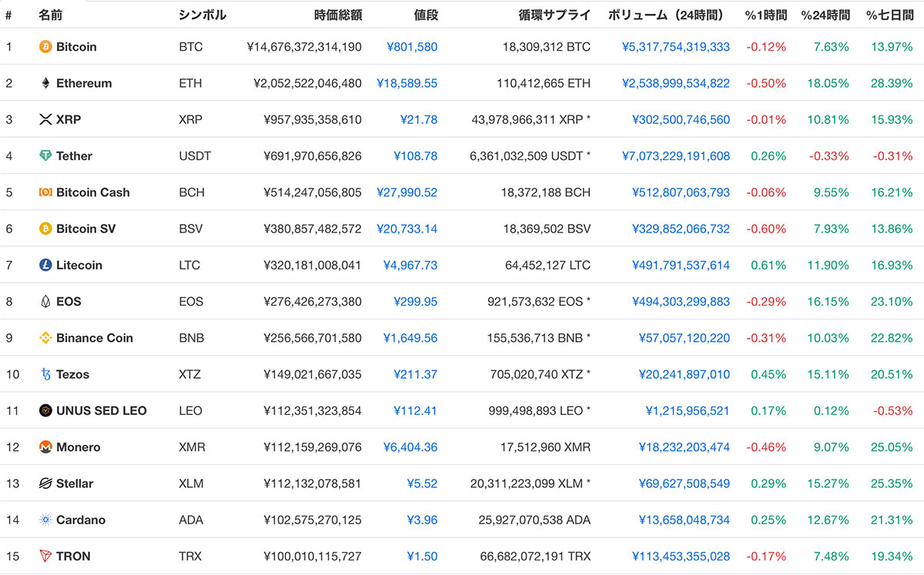
Task: Click the TRON logo icon
Action: tap(45, 556)
